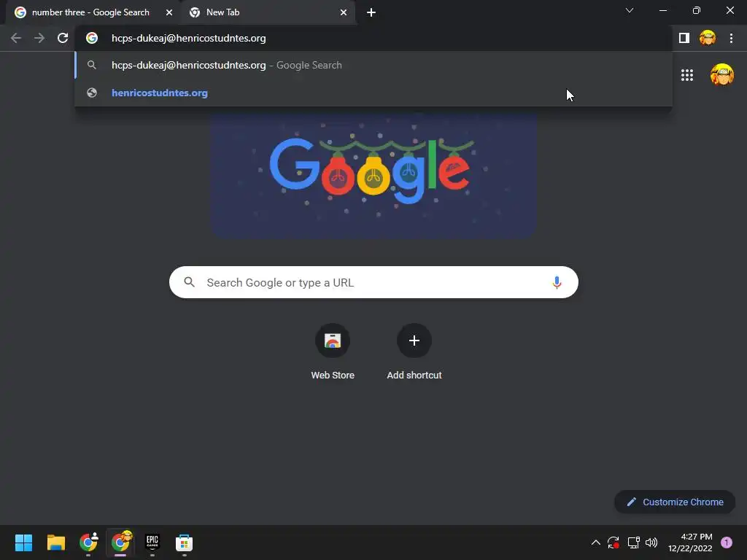
Task: Switch to number three Google Search tab
Action: point(90,12)
